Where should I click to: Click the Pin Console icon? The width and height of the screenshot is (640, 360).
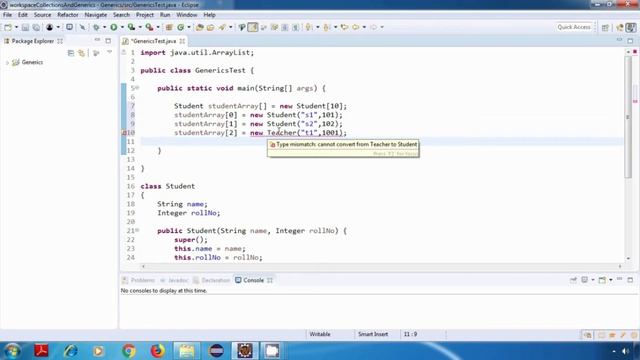[573, 280]
